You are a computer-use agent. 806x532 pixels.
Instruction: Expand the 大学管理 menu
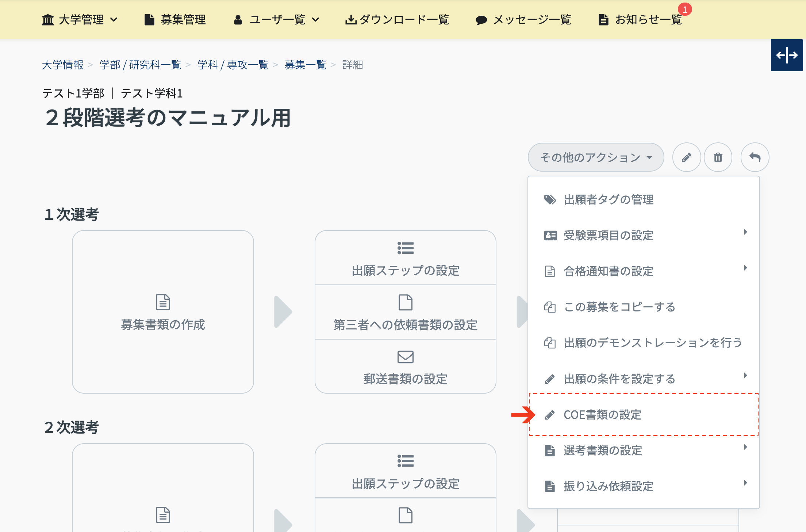80,20
